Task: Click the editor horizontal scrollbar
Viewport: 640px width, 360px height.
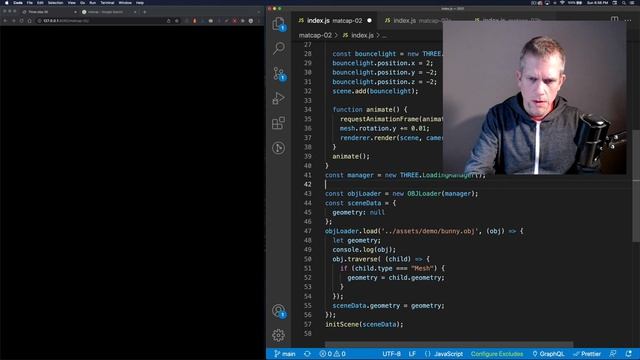Action: [449, 345]
